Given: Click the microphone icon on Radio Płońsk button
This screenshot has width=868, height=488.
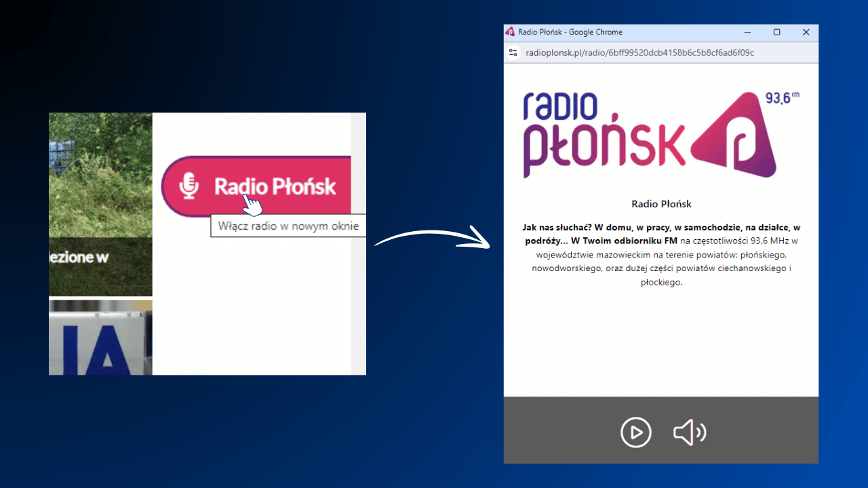Looking at the screenshot, I should click(x=189, y=186).
